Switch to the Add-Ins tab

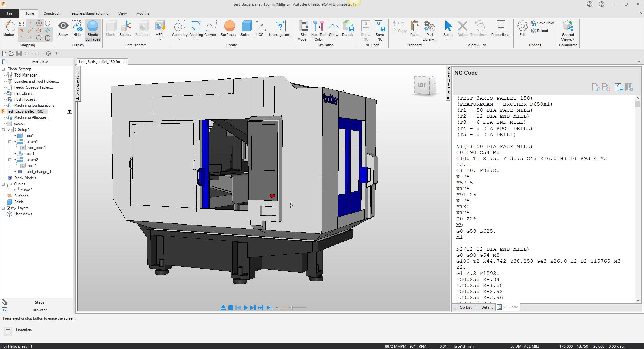(143, 13)
